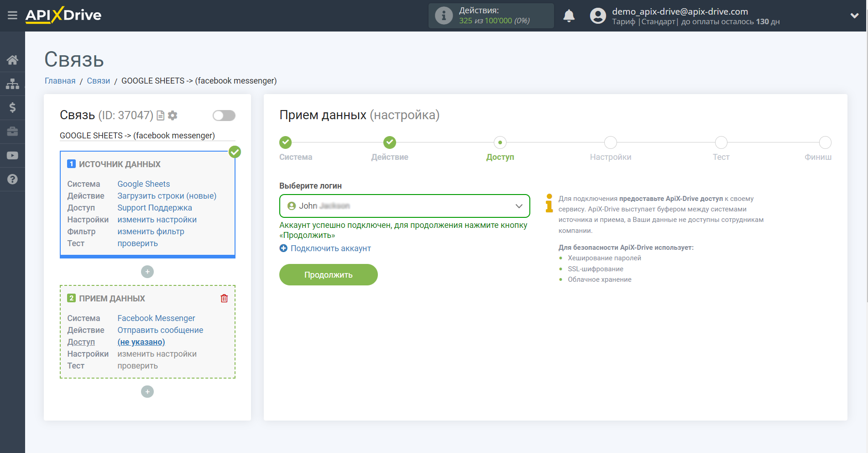Viewport: 868px width, 453px height.
Task: Click the actions info icon
Action: click(x=444, y=16)
